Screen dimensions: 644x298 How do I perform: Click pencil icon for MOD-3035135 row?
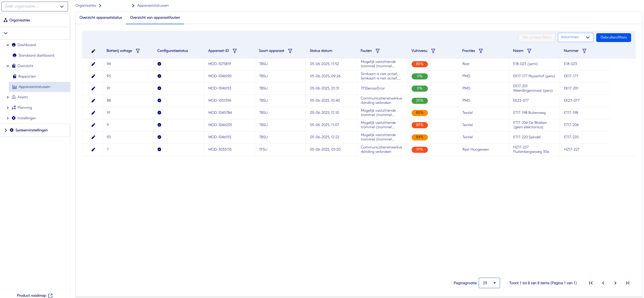tap(93, 149)
